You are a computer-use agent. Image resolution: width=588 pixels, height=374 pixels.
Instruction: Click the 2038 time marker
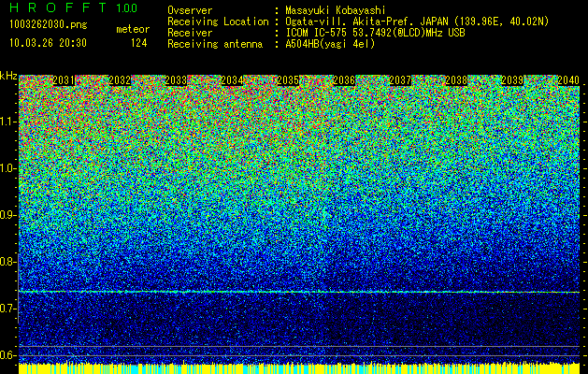456,80
